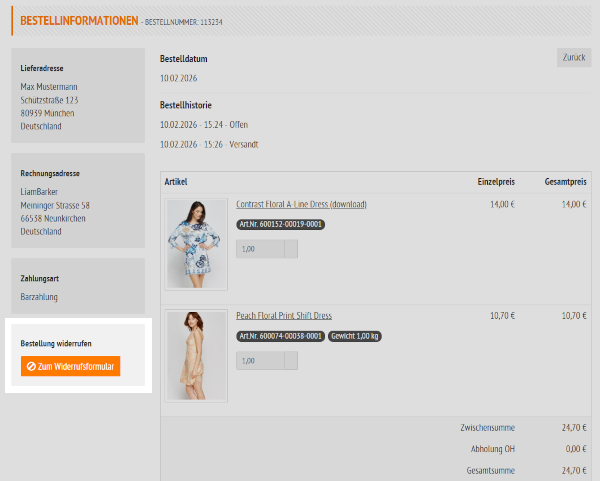Click the Einzelpreis column header
Viewport: 600px width, 481px height.
pos(495,181)
